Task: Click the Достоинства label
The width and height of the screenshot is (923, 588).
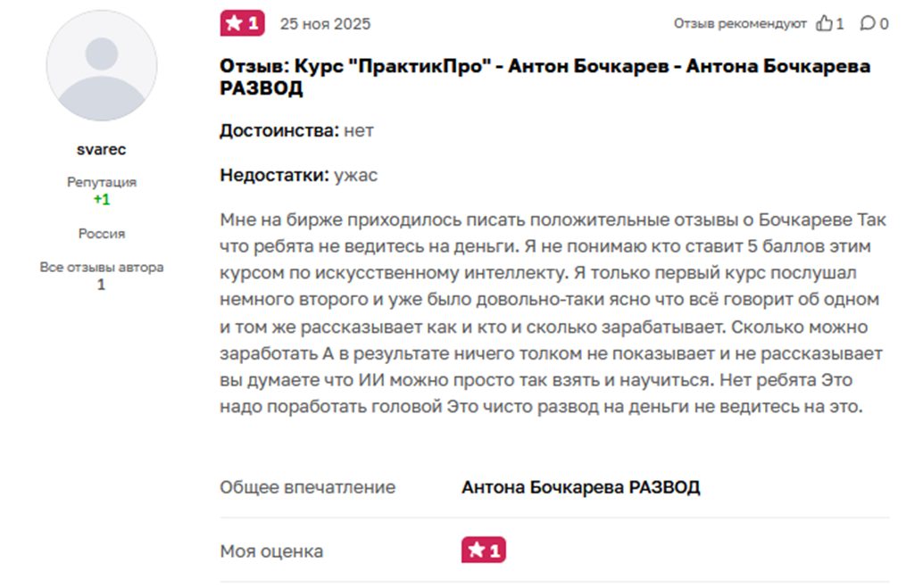Action: pos(279,130)
